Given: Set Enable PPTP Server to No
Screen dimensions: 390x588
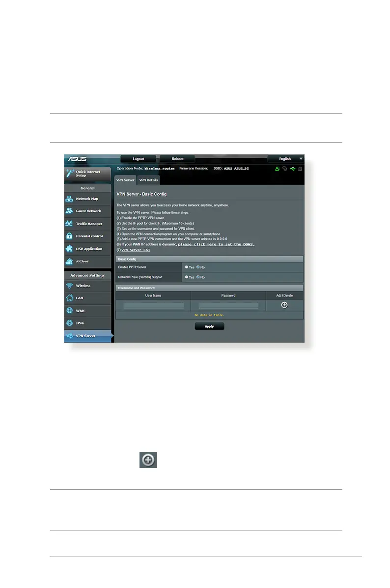Looking at the screenshot, I should [198, 267].
